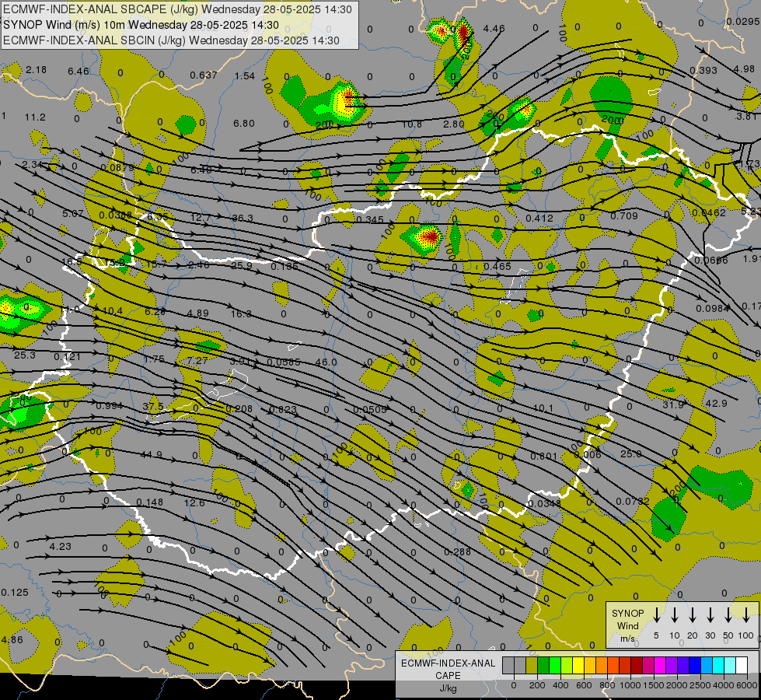Click the map value 25.9

242,266
